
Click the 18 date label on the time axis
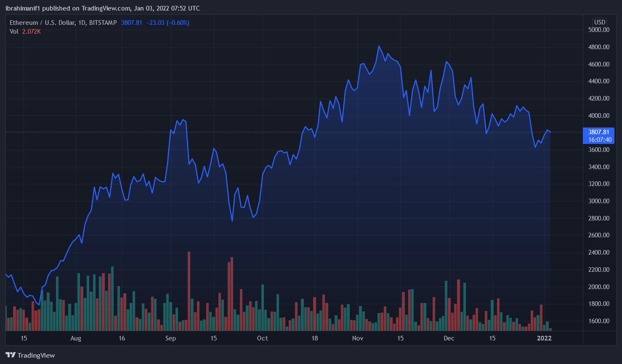315,338
